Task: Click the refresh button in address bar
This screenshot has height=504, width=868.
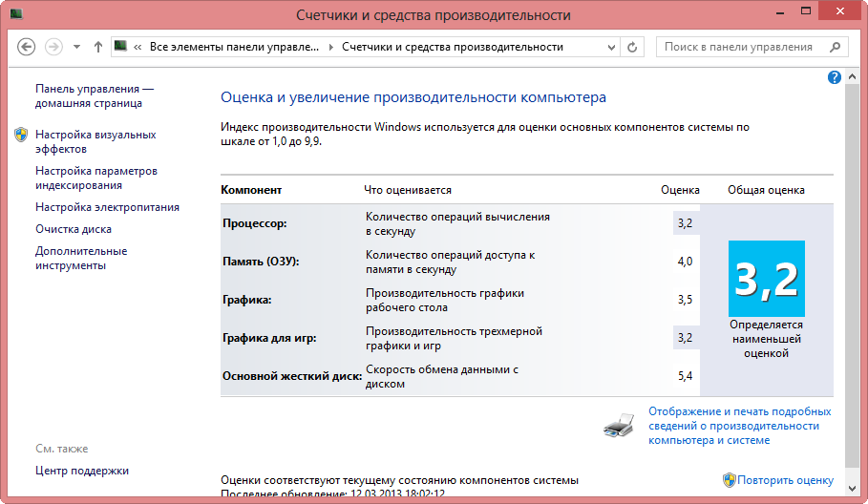Action: coord(631,47)
